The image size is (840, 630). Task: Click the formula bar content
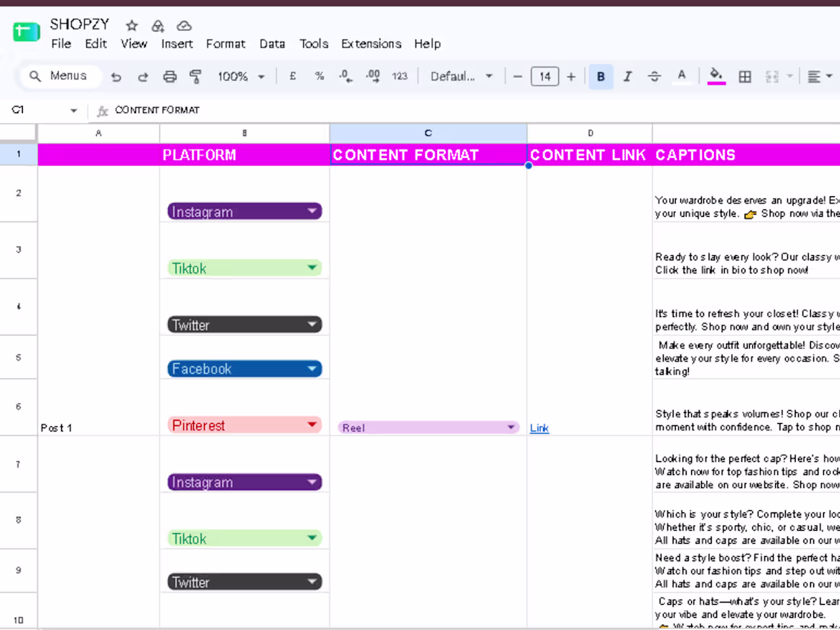pyautogui.click(x=157, y=111)
